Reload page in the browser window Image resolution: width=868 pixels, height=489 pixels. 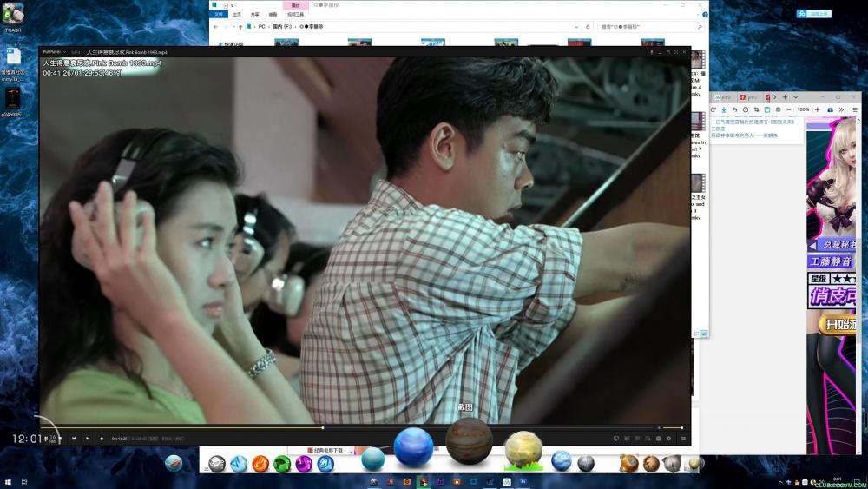713,109
